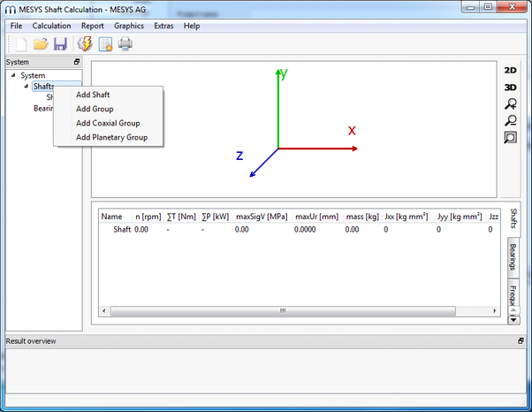532x412 pixels.
Task: Save using the floppy disk icon
Action: 60,44
